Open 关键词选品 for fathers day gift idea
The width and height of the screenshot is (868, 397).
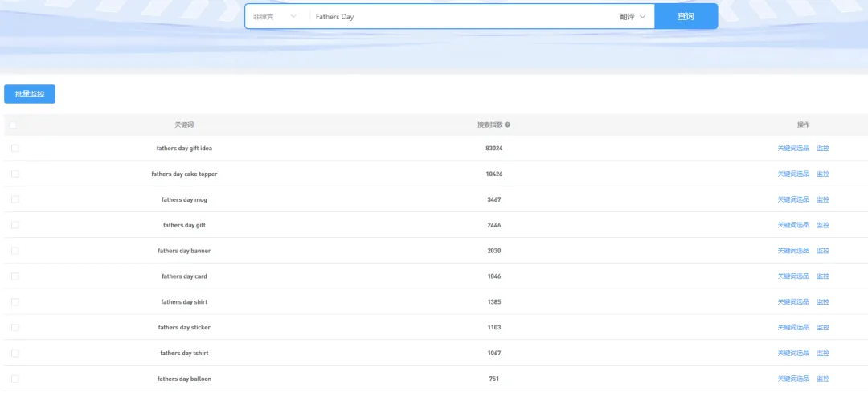793,149
